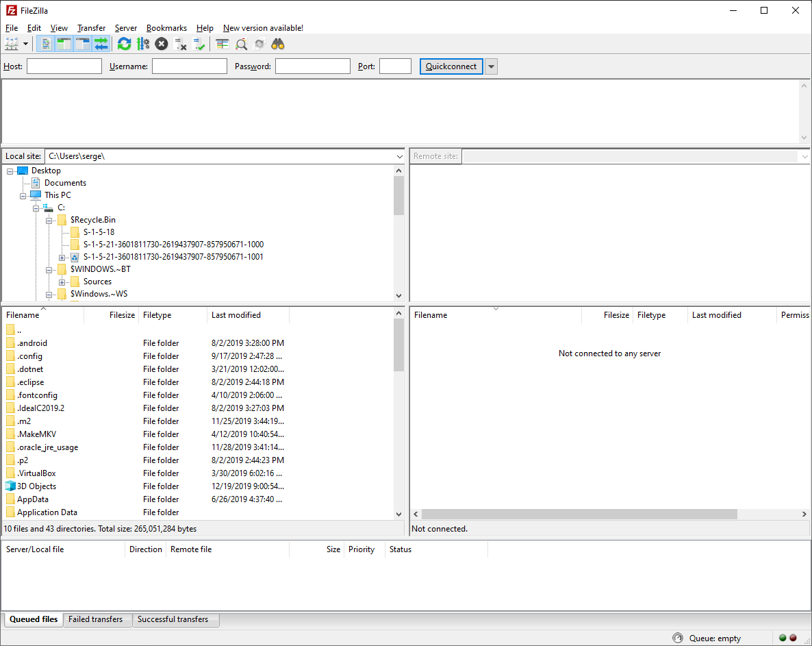This screenshot has height=646, width=812.
Task: Toggle message log display icon
Action: (46, 45)
